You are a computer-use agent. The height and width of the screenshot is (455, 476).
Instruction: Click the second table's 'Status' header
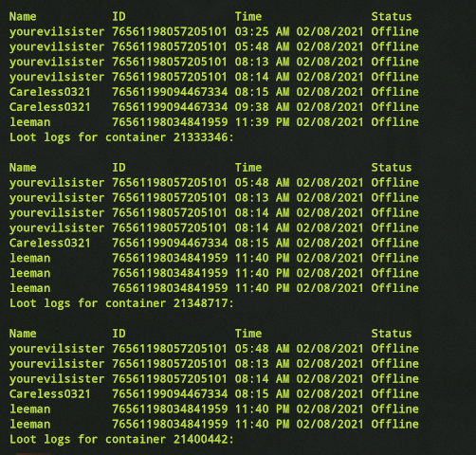[392, 168]
